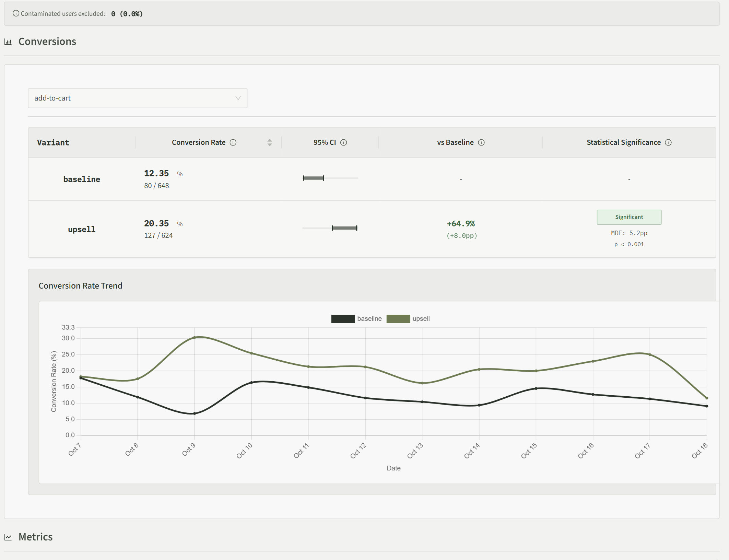Image resolution: width=729 pixels, height=560 pixels.
Task: Click the Statistical Significance column header text
Action: pyautogui.click(x=623, y=142)
